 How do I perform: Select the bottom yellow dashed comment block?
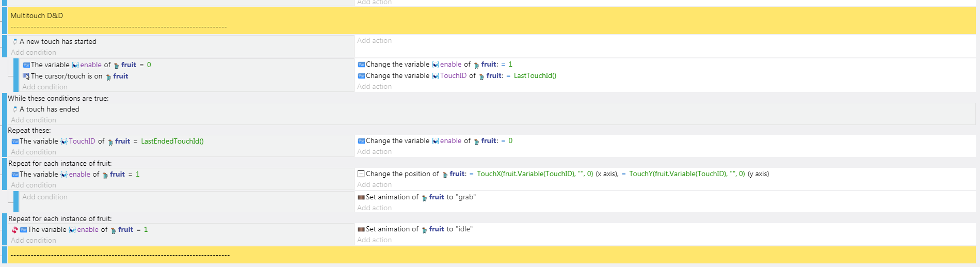(x=491, y=255)
